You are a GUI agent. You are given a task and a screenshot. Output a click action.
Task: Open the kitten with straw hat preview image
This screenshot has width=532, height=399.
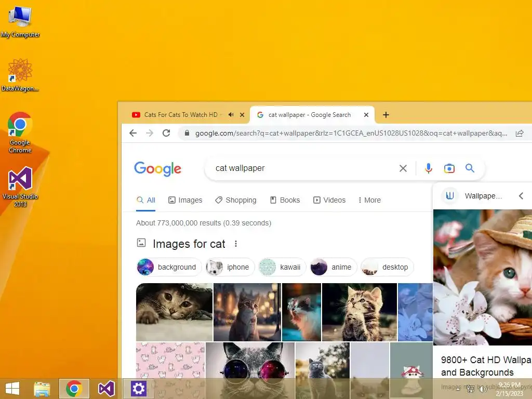coord(483,277)
